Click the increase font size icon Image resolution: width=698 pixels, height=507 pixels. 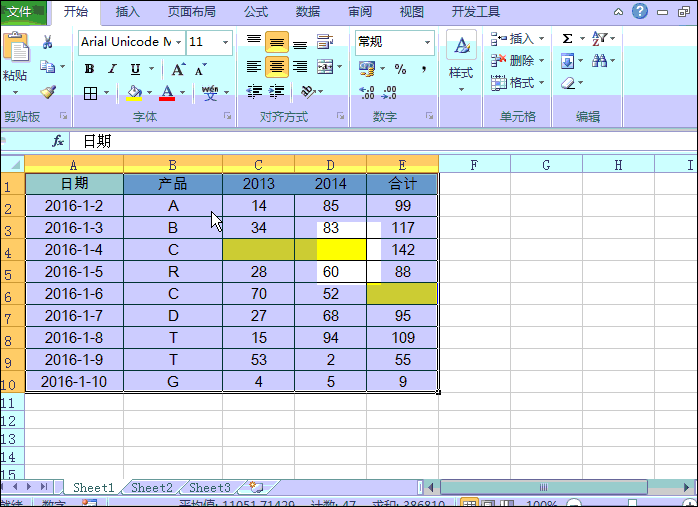click(x=178, y=69)
